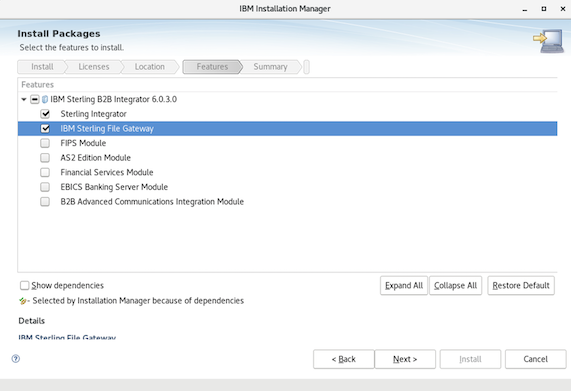Click the Details section heading
Image resolution: width=571 pixels, height=391 pixels.
coord(32,321)
